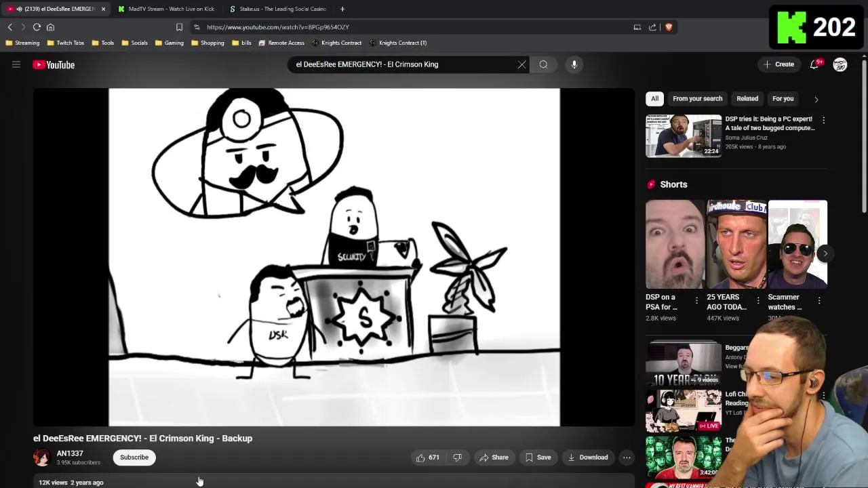Screen dimensions: 868x488
Task: Click the video player
Action: pos(334,257)
